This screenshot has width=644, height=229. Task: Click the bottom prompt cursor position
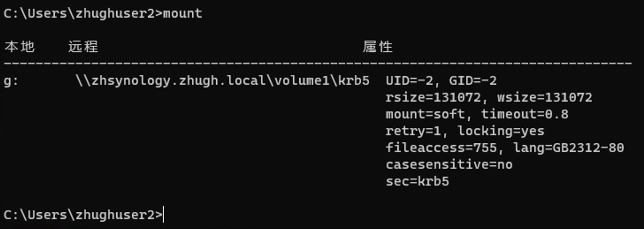coord(164,215)
